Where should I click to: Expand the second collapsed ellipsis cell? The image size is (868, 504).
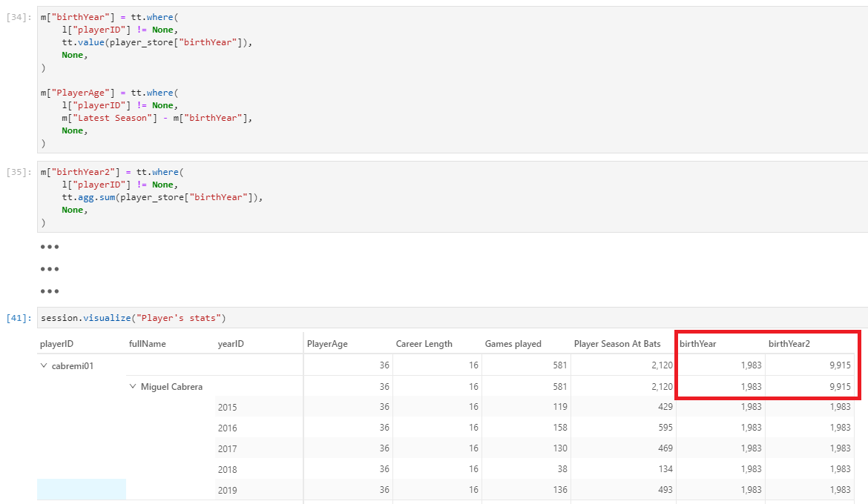[x=49, y=268]
